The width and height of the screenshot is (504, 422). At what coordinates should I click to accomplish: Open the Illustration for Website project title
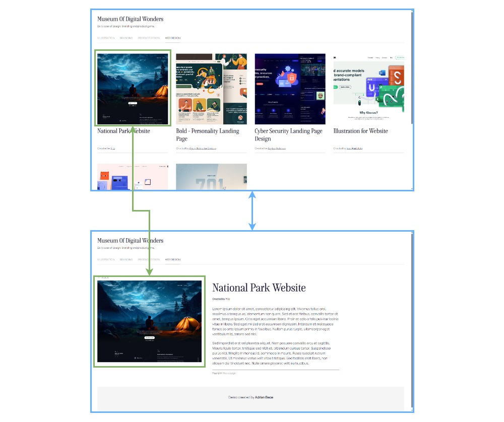[x=359, y=131]
